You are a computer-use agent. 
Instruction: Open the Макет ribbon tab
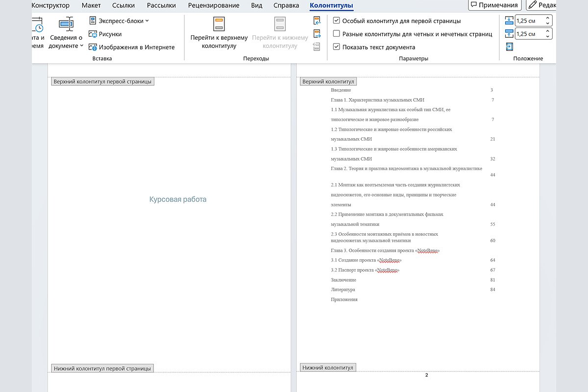pyautogui.click(x=91, y=5)
